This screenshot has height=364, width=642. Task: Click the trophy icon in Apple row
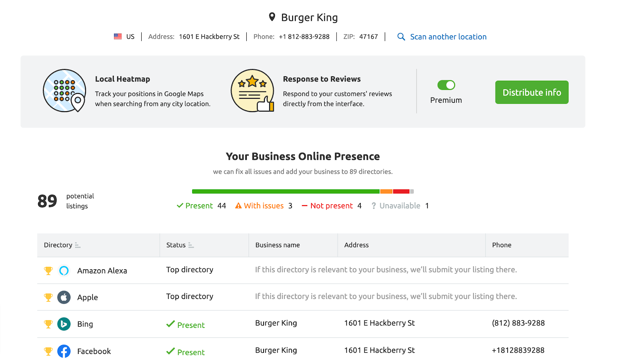click(x=48, y=297)
